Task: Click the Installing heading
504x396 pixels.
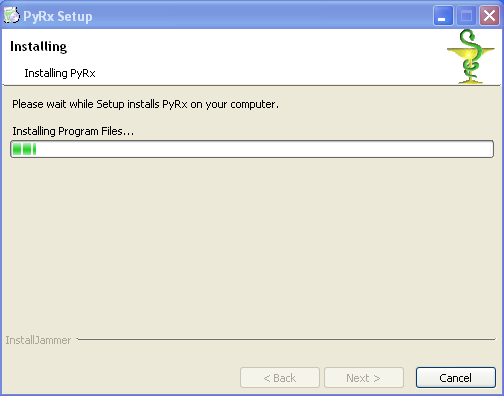Action: tap(38, 46)
